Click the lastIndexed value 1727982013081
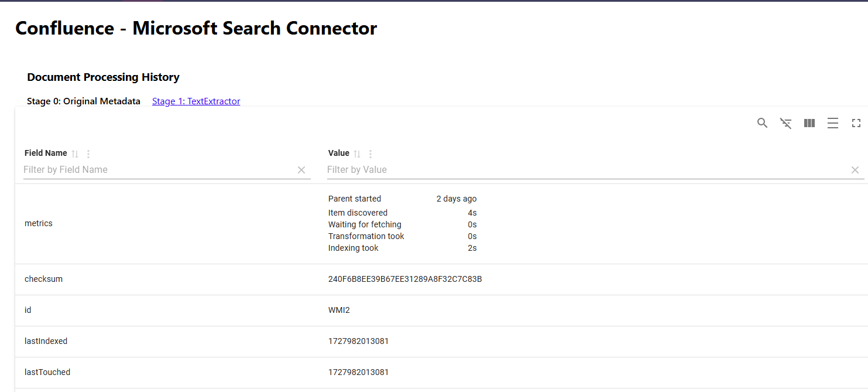 pos(358,341)
